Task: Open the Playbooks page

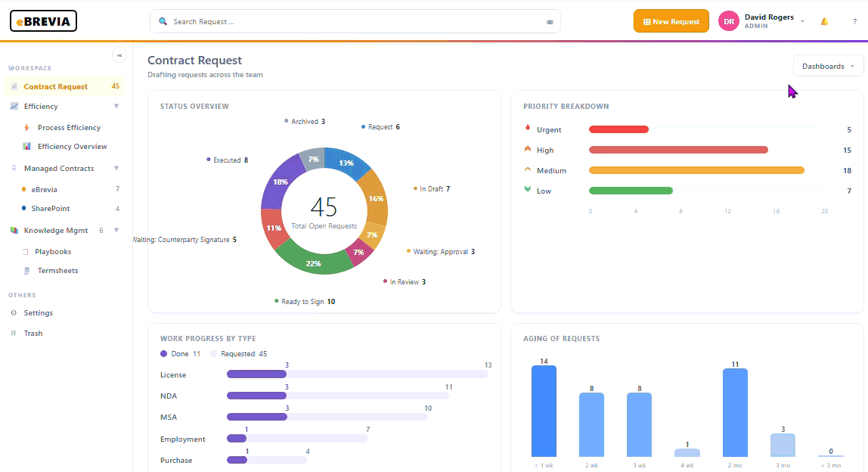Action: (x=53, y=252)
